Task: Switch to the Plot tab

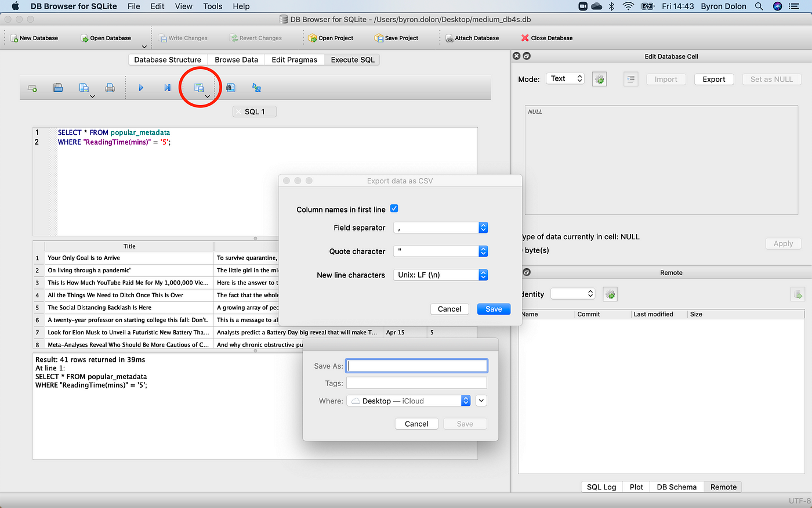Action: (x=636, y=487)
